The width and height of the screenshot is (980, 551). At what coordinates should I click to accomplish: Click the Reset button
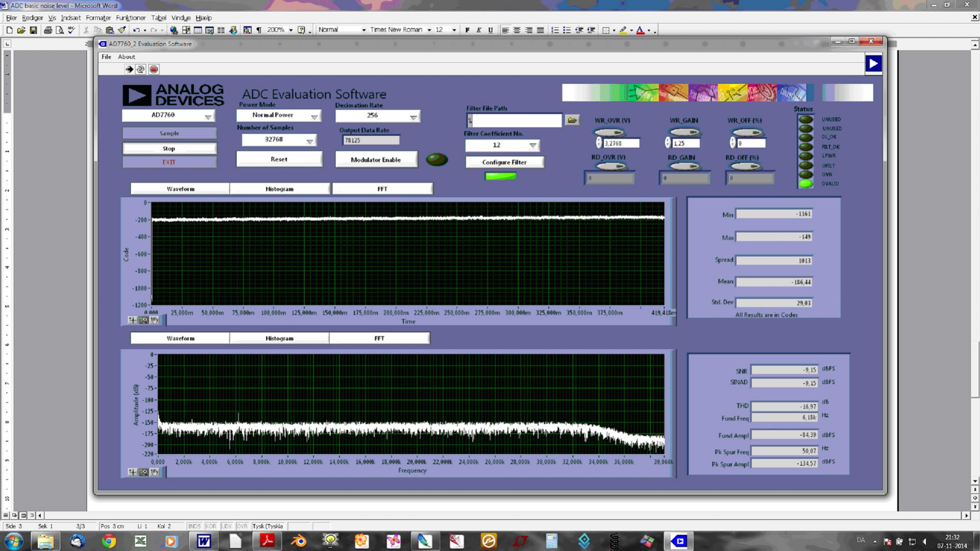click(279, 159)
